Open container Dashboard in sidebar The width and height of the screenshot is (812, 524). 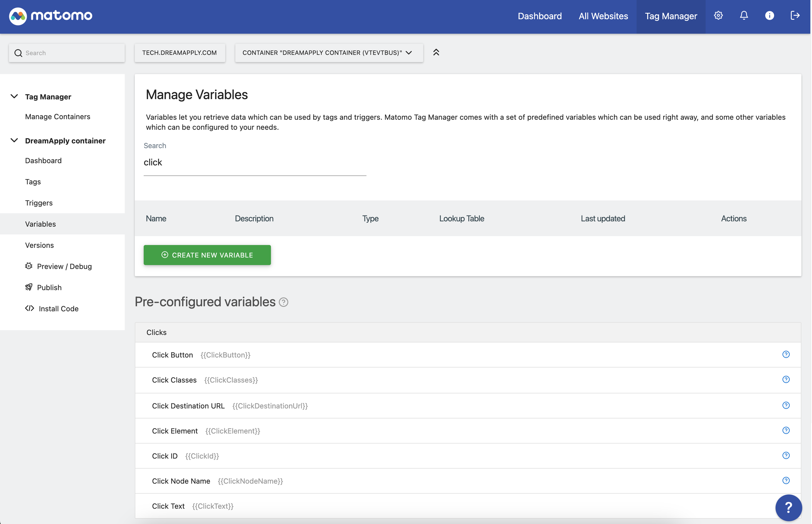(43, 161)
